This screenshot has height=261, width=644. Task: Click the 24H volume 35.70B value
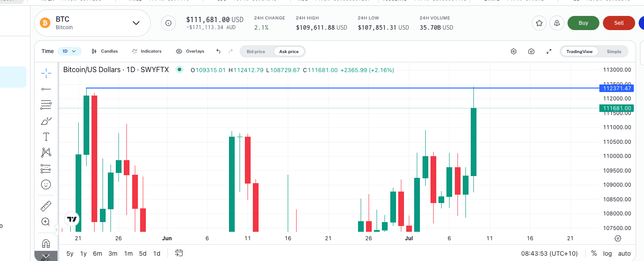click(x=436, y=27)
